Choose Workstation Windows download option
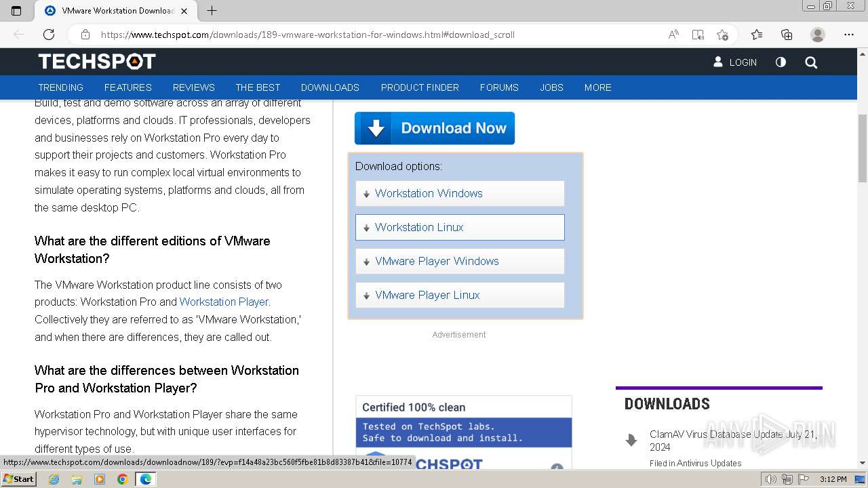This screenshot has height=488, width=868. tap(460, 193)
